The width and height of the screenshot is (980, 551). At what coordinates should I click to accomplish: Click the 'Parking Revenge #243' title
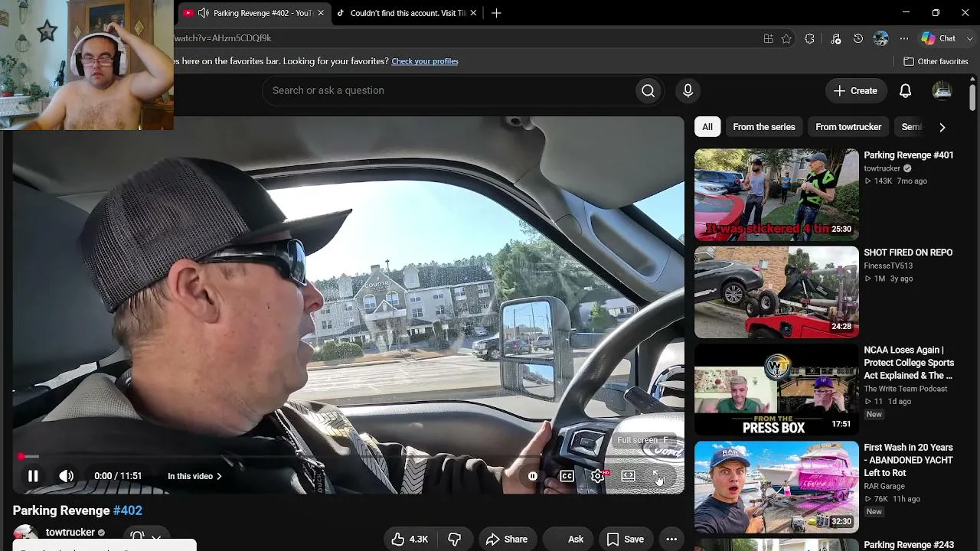[909, 545]
